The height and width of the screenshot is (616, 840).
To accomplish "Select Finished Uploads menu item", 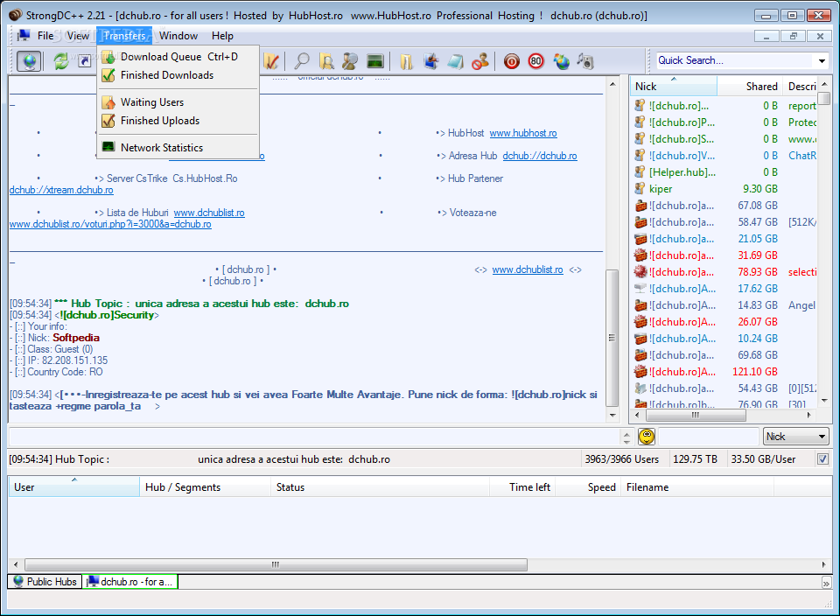I will 178,121.
